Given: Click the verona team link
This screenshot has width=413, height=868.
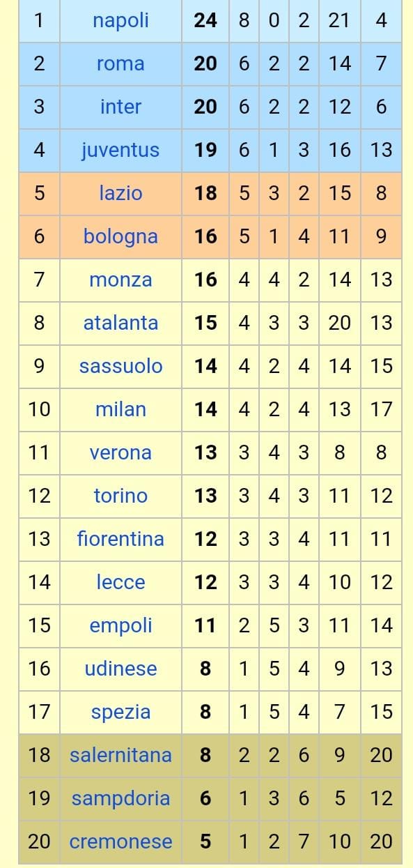Looking at the screenshot, I should (120, 452).
